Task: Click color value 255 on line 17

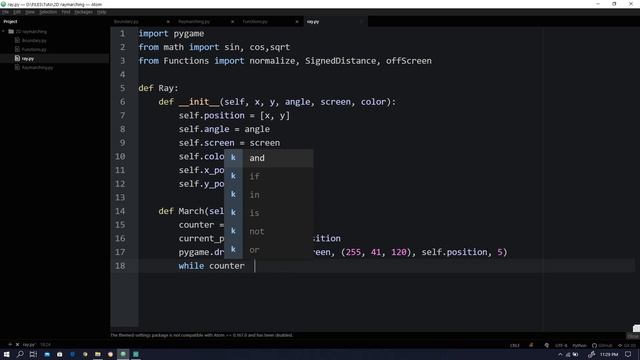Action: pyautogui.click(x=353, y=252)
